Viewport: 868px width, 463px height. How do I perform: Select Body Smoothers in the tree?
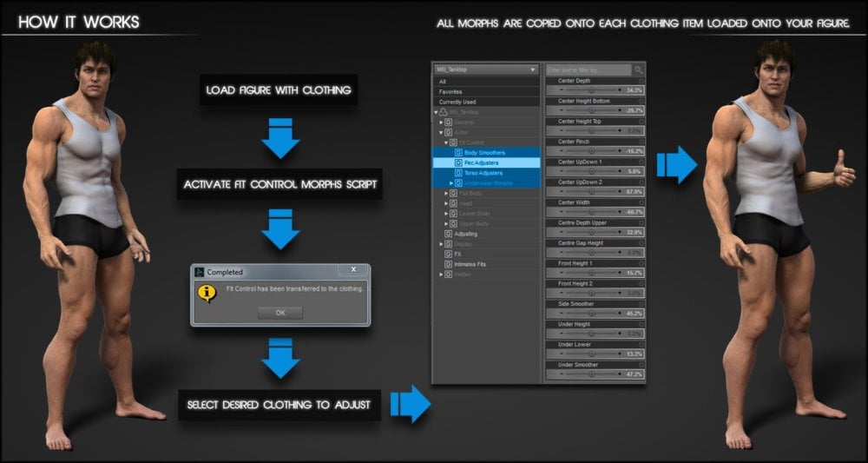pyautogui.click(x=486, y=152)
